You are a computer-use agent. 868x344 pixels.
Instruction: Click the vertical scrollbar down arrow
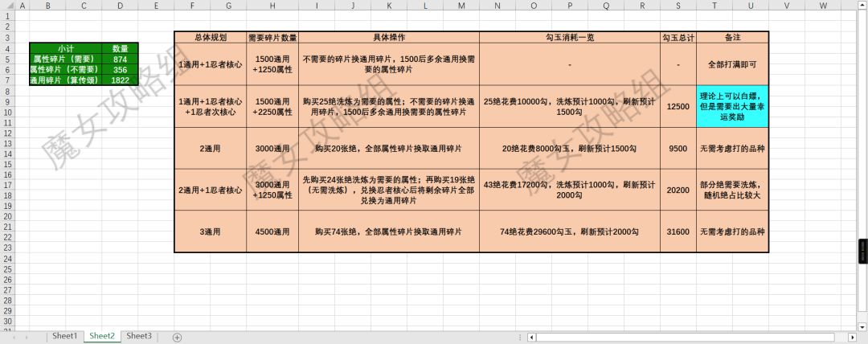[862, 327]
